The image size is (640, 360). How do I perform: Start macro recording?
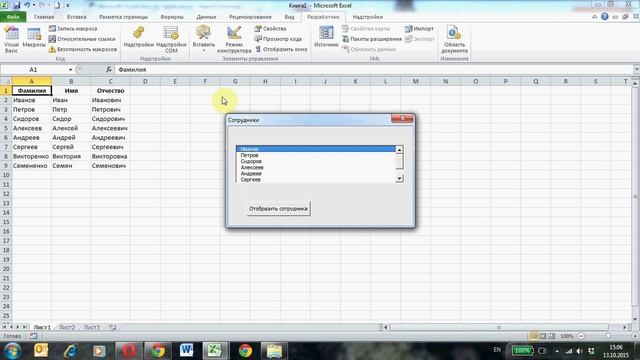73,29
